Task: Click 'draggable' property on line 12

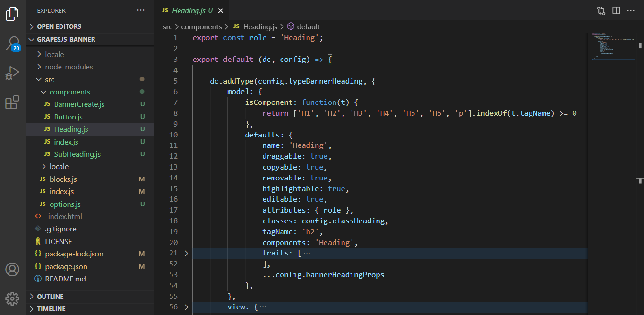Action: (282, 156)
